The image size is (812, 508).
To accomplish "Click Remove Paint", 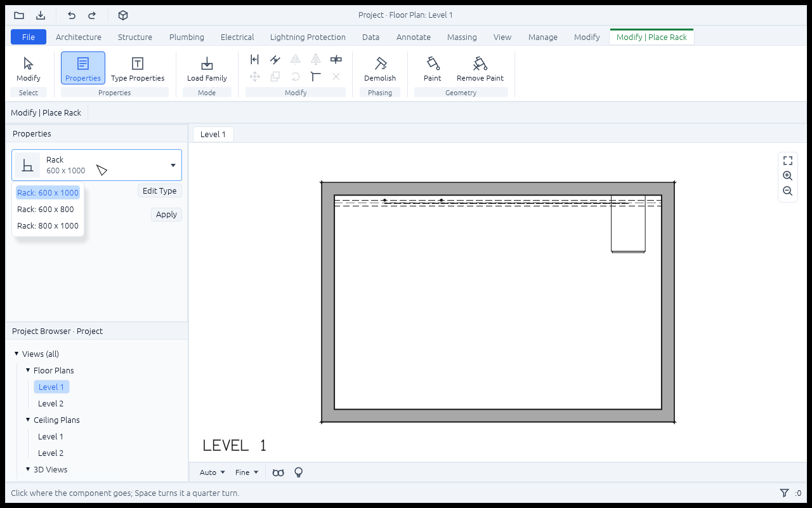I will coord(480,69).
